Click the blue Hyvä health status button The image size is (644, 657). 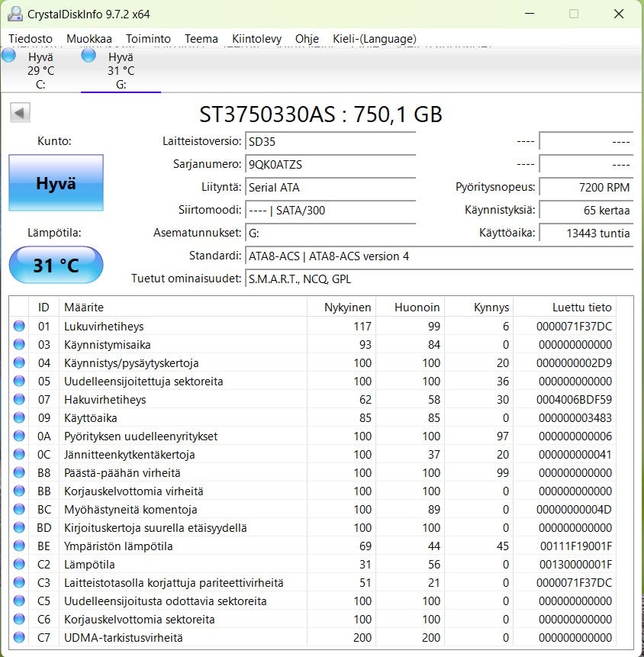56,183
